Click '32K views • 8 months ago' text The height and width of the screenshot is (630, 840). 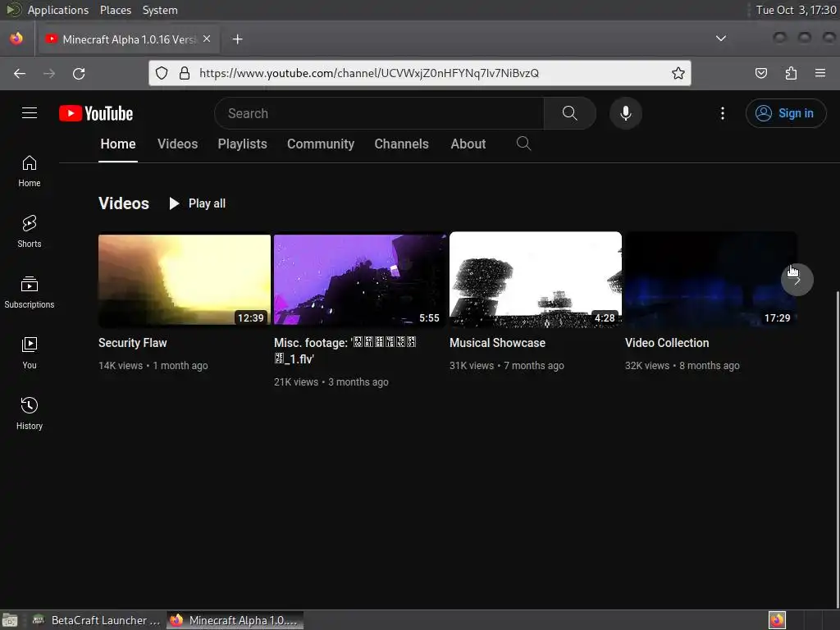[682, 366]
